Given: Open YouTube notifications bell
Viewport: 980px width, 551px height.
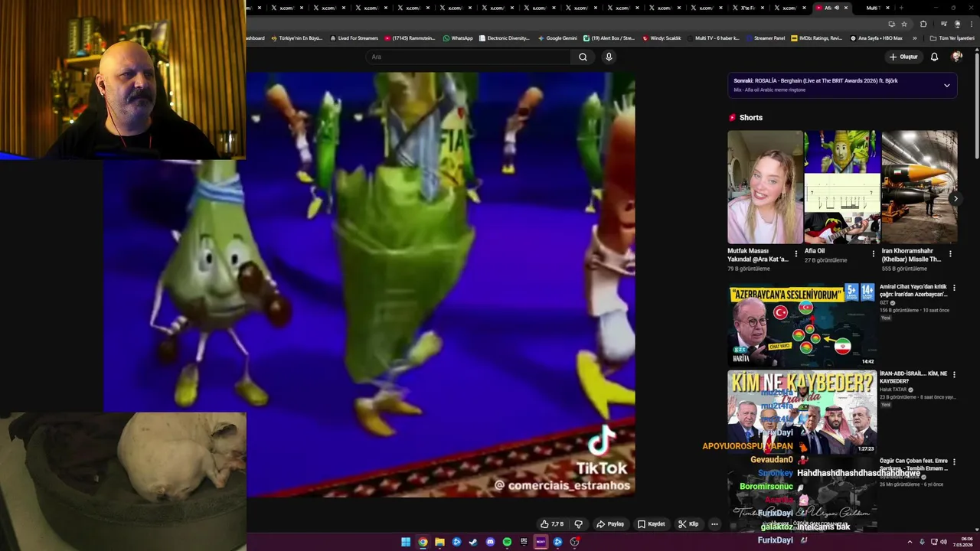Looking at the screenshot, I should click(x=934, y=57).
